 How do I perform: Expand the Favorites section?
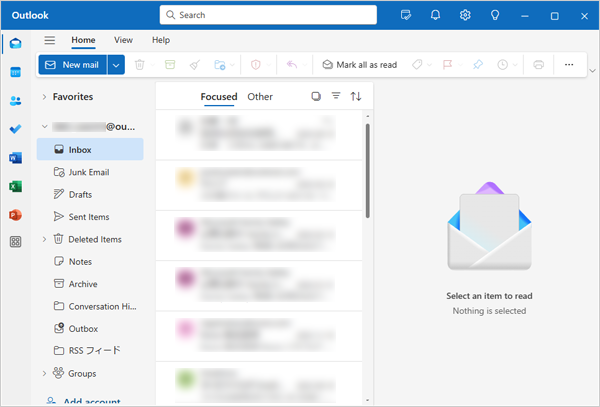[x=44, y=97]
